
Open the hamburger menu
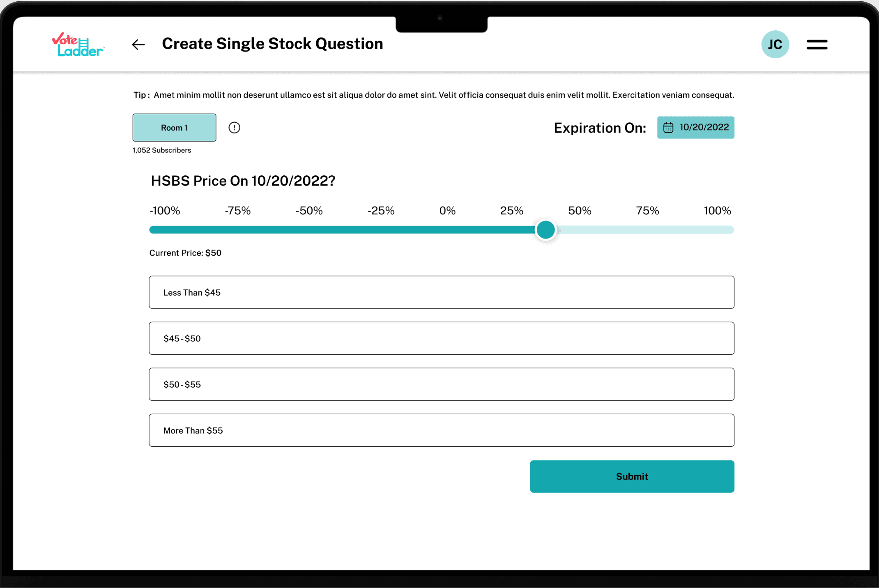click(x=817, y=44)
